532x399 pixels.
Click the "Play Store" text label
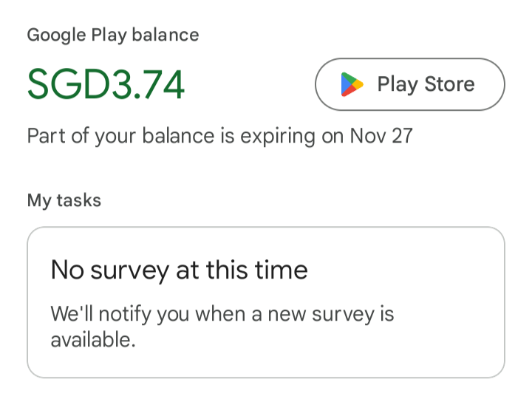point(426,84)
